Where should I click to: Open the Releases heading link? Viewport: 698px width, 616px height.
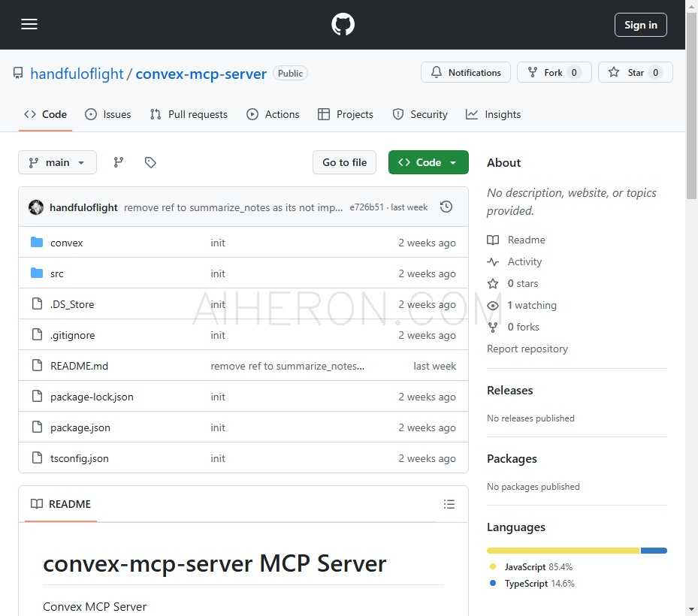click(x=509, y=391)
